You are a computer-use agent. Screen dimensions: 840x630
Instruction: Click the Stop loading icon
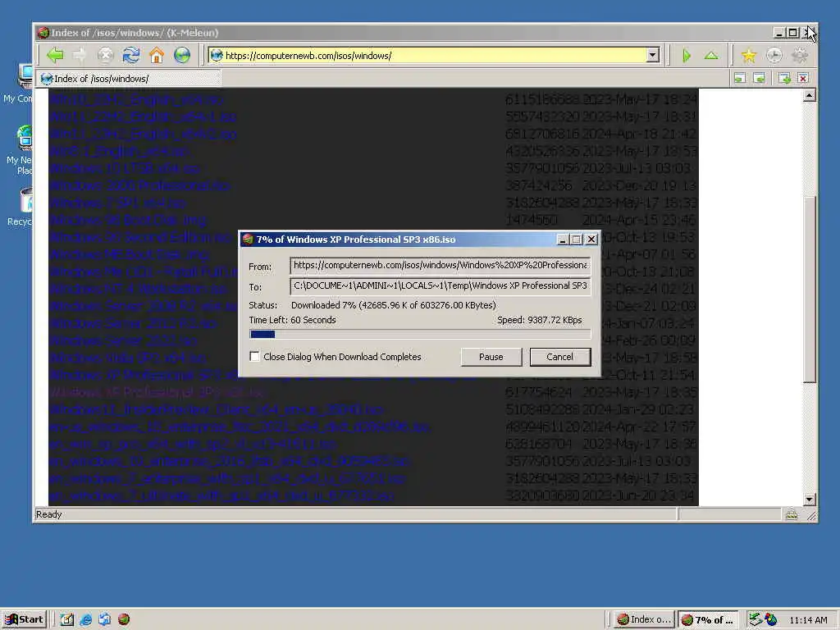106,55
